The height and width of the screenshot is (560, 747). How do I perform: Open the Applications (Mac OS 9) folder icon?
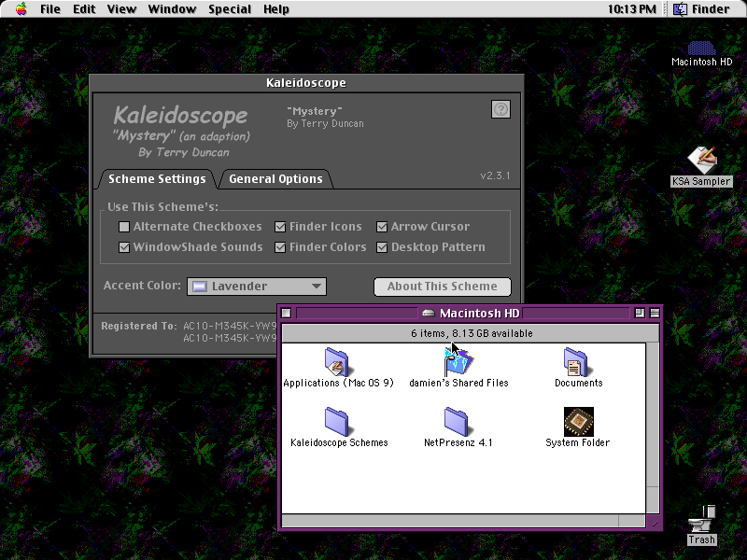point(337,362)
